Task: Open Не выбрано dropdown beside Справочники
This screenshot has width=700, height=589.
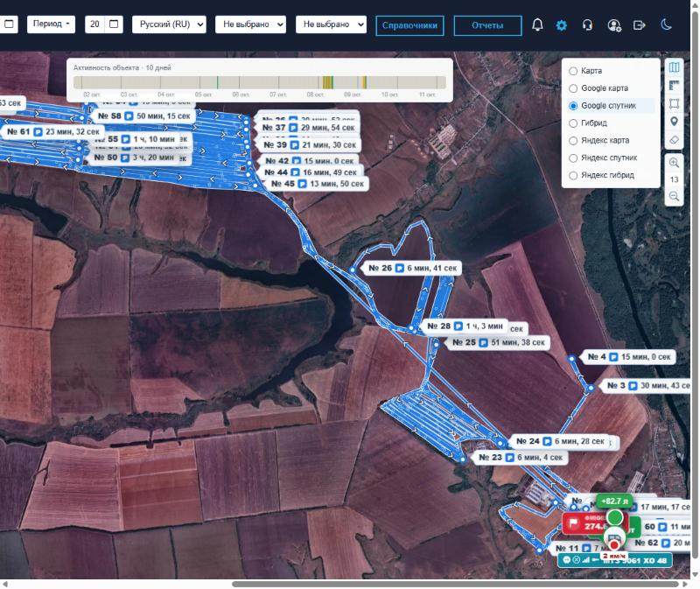Action: tap(331, 25)
